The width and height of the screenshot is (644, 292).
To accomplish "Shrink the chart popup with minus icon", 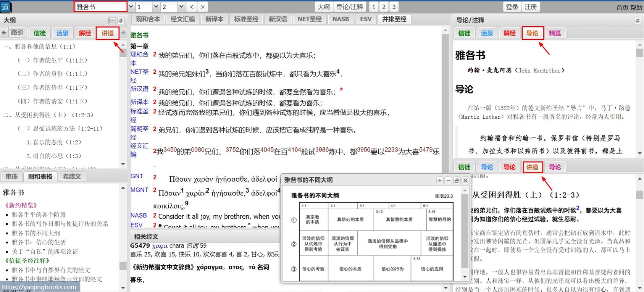I will click(x=448, y=181).
